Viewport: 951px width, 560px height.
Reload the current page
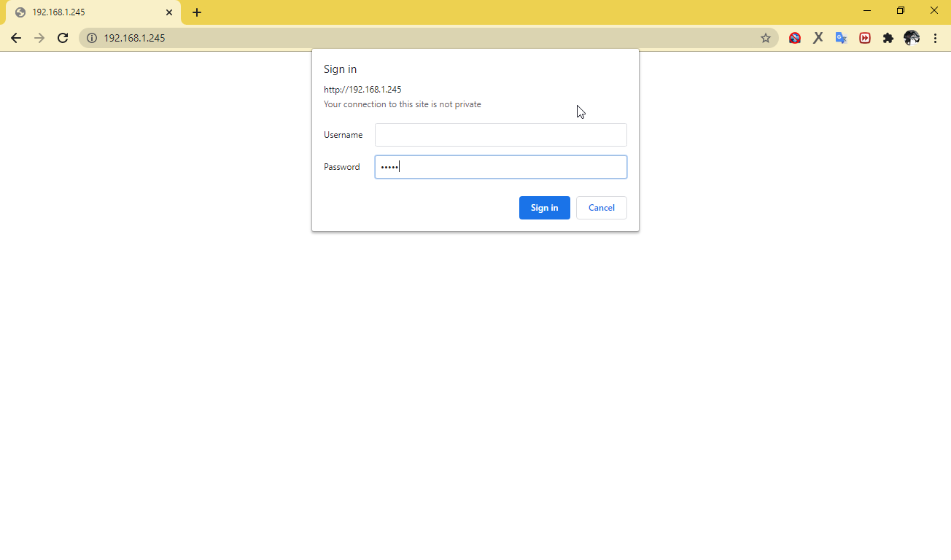click(x=62, y=37)
